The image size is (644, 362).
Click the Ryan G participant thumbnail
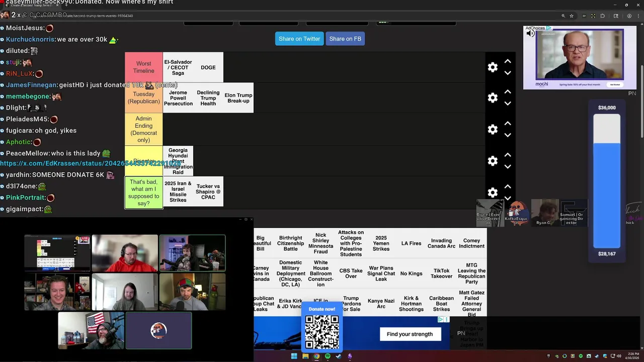tap(544, 213)
